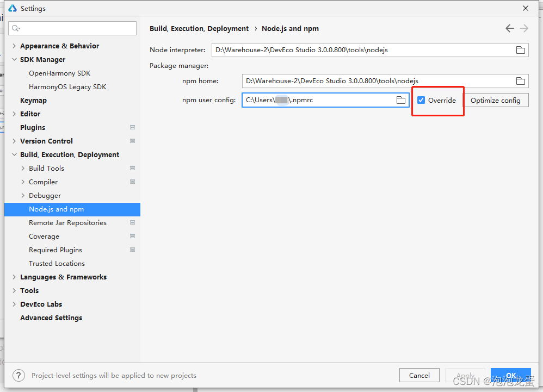Expand the DevEco Labs section
The height and width of the screenshot is (392, 543).
point(14,304)
